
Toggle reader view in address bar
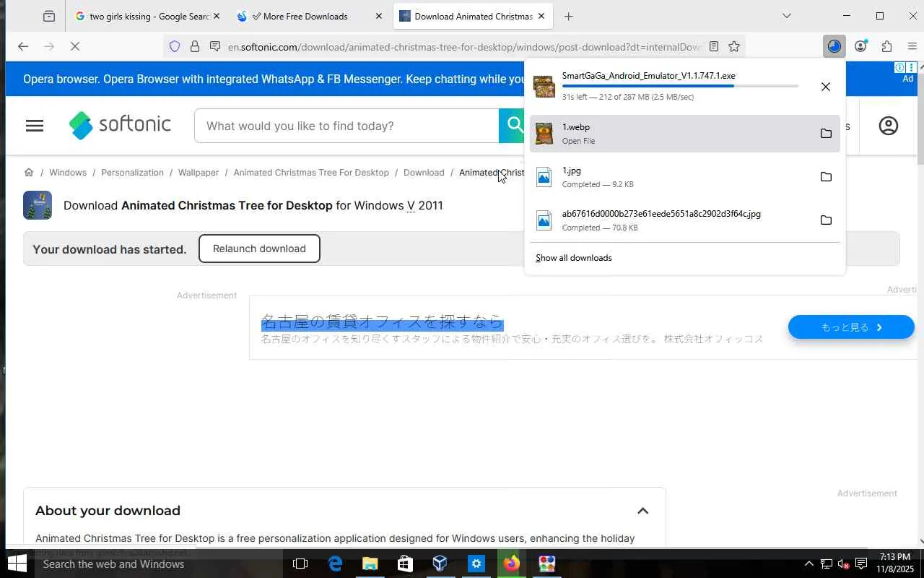(x=714, y=46)
